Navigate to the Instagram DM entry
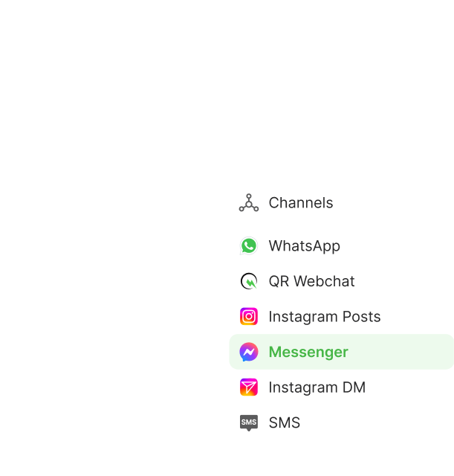The width and height of the screenshot is (454, 476). pyautogui.click(x=342, y=387)
